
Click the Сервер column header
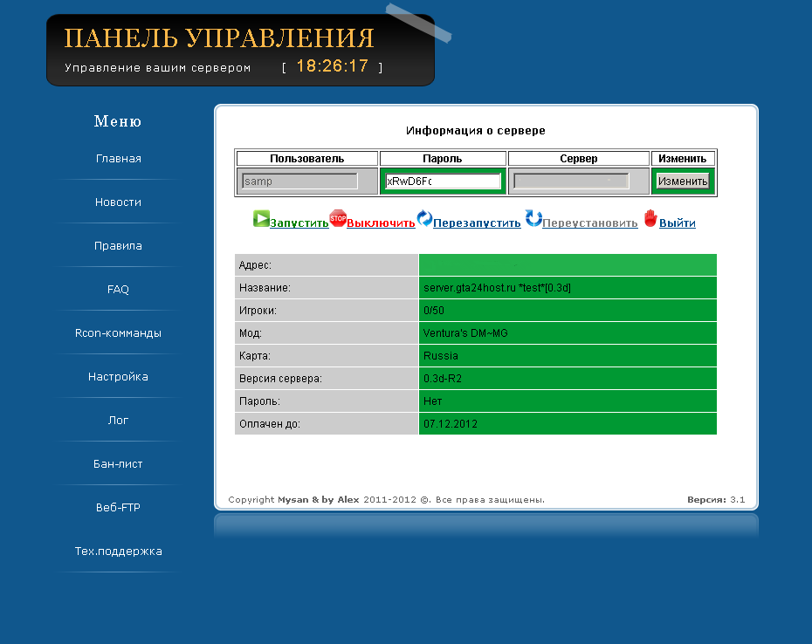[x=579, y=159]
